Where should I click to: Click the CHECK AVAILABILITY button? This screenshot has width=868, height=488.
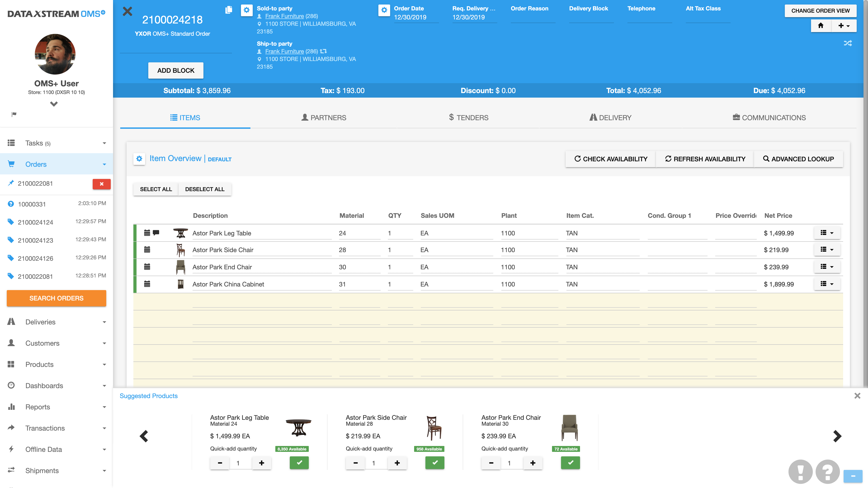tap(611, 159)
